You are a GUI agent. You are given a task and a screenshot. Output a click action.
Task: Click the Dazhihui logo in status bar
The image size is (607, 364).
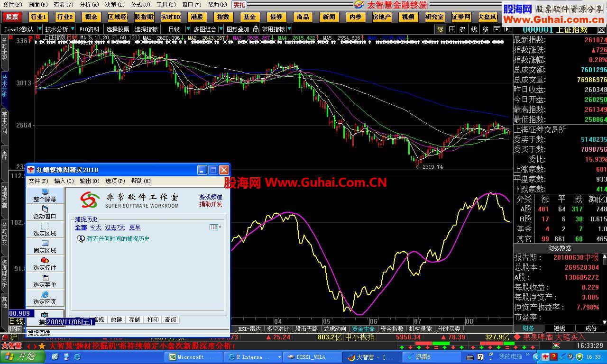[x=11, y=346]
